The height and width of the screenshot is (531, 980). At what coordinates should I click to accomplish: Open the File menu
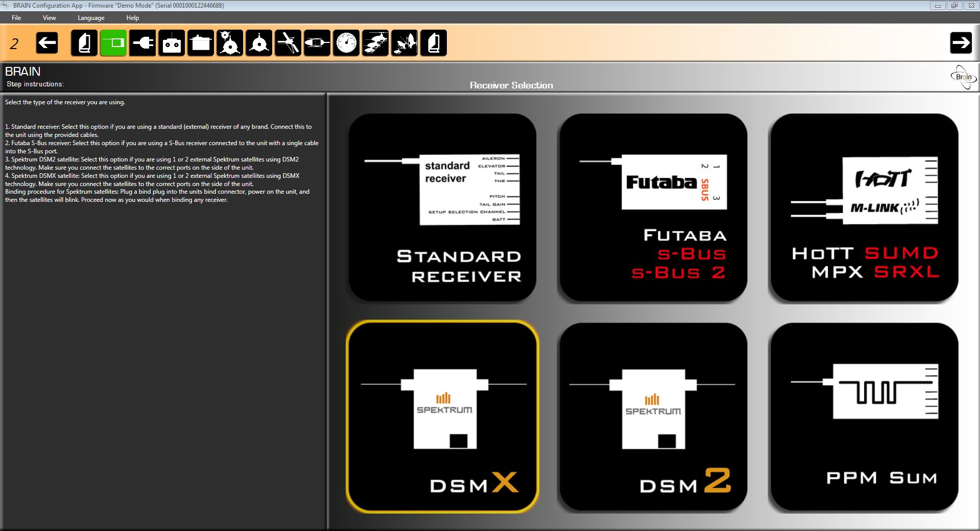(16, 18)
